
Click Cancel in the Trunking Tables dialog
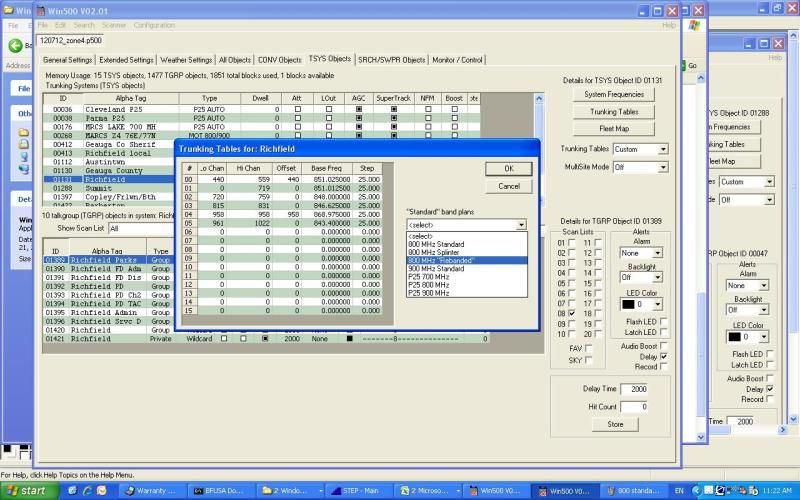(509, 186)
